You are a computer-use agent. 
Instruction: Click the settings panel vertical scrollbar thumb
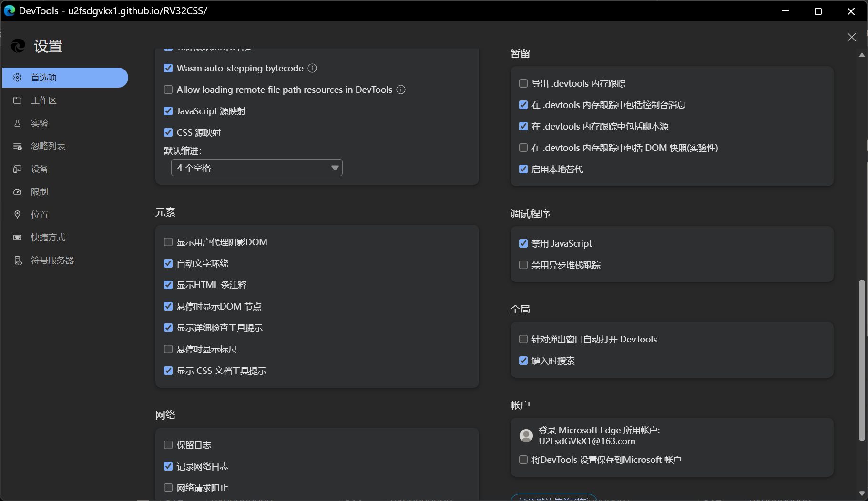point(861,360)
